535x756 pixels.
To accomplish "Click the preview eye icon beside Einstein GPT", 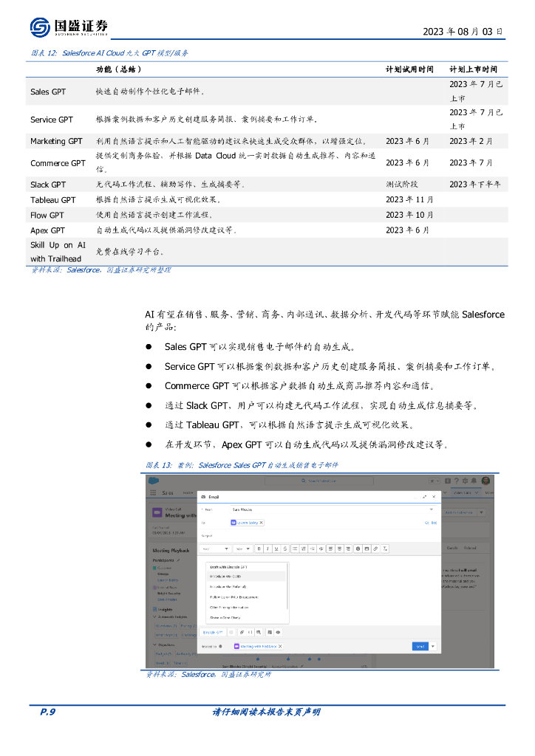I will click(279, 632).
